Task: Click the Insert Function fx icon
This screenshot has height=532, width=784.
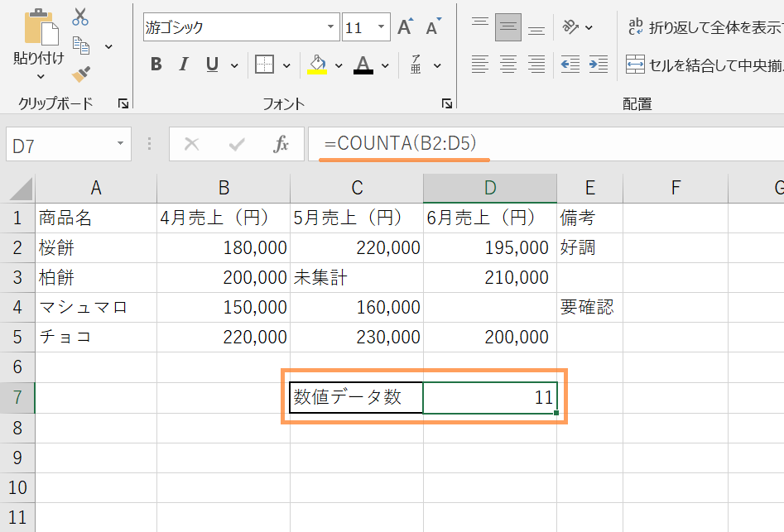Action: [281, 145]
